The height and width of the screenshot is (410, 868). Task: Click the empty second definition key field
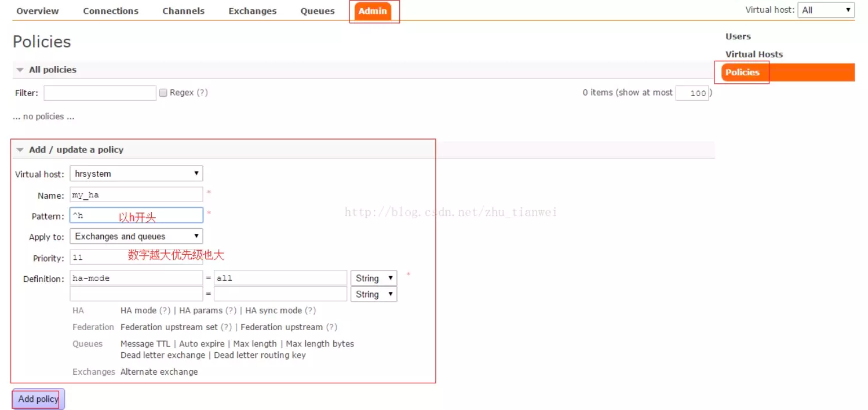(x=136, y=294)
